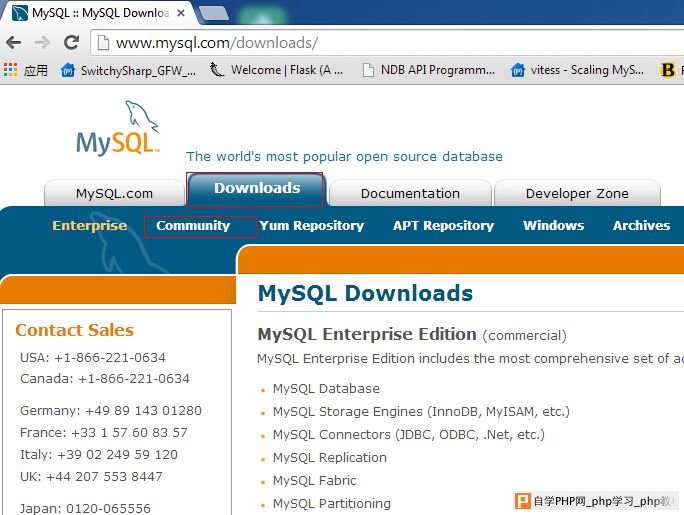Open the Apps grid icon in bookmarks bar

10,69
